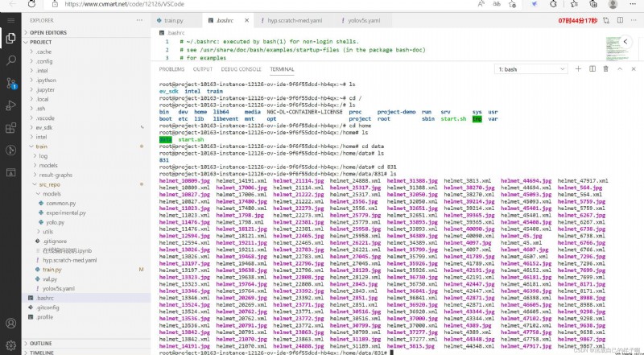644x355 pixels.
Task: Open the Accounts icon in the activity bar
Action: pos(10,324)
